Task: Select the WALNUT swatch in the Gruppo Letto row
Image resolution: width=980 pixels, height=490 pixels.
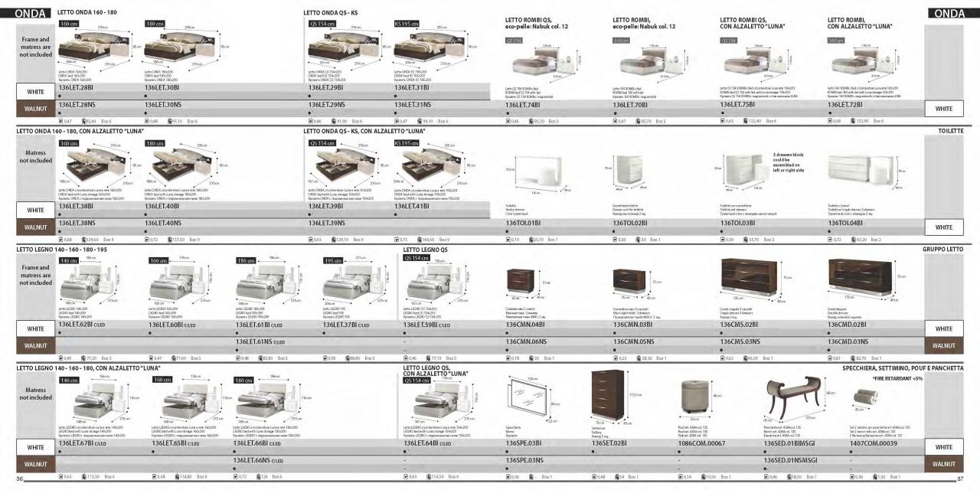Action: coord(948,345)
